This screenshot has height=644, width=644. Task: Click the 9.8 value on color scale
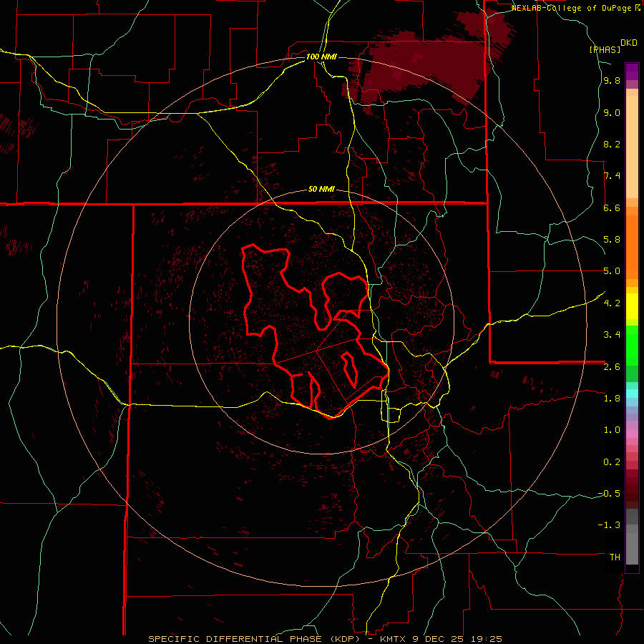612,80
